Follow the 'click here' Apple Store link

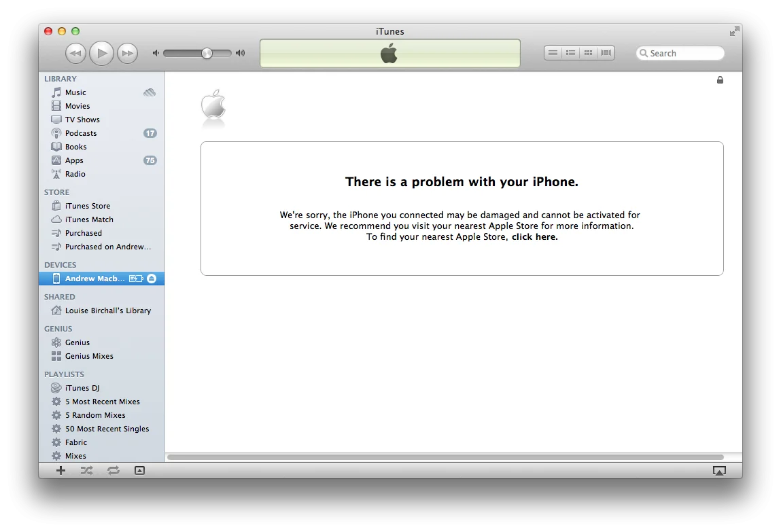pyautogui.click(x=534, y=237)
